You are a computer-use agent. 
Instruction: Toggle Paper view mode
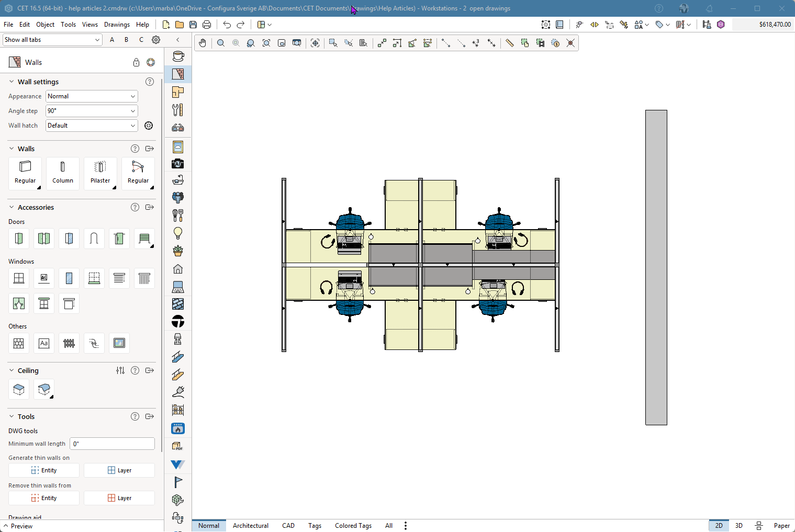tap(782, 526)
